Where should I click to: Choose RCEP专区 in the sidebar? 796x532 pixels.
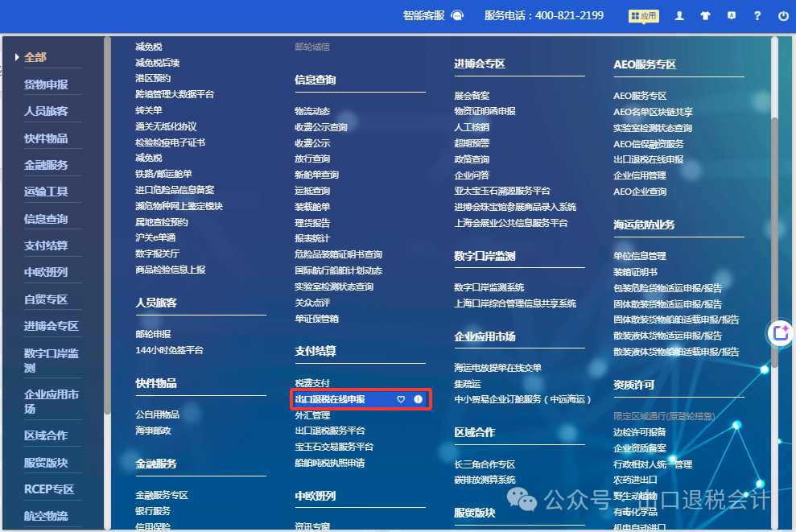point(48,489)
